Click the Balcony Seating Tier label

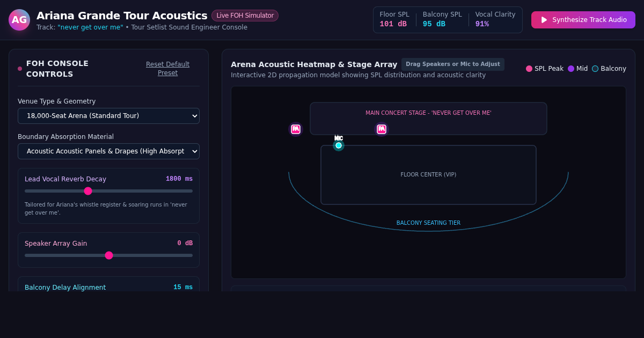click(x=428, y=223)
